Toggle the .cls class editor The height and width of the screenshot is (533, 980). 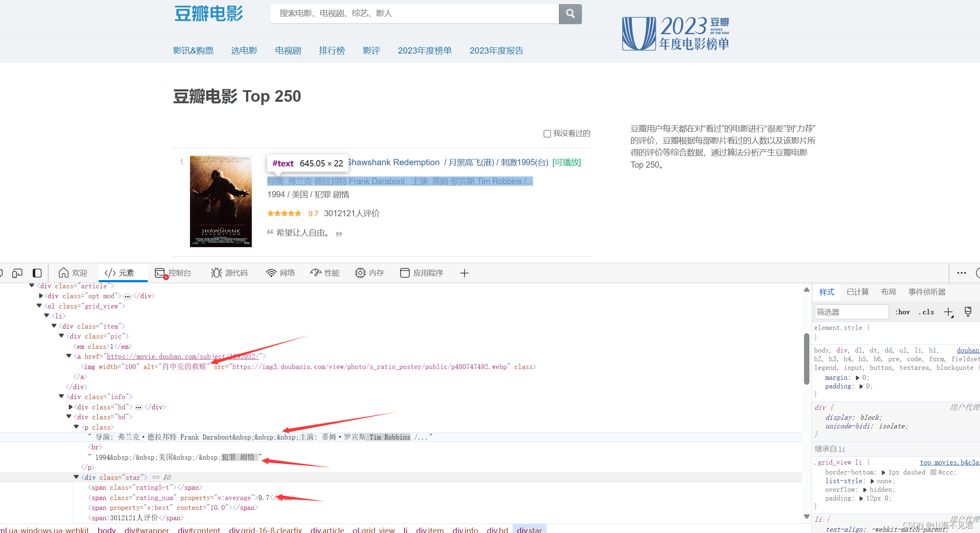click(x=926, y=312)
